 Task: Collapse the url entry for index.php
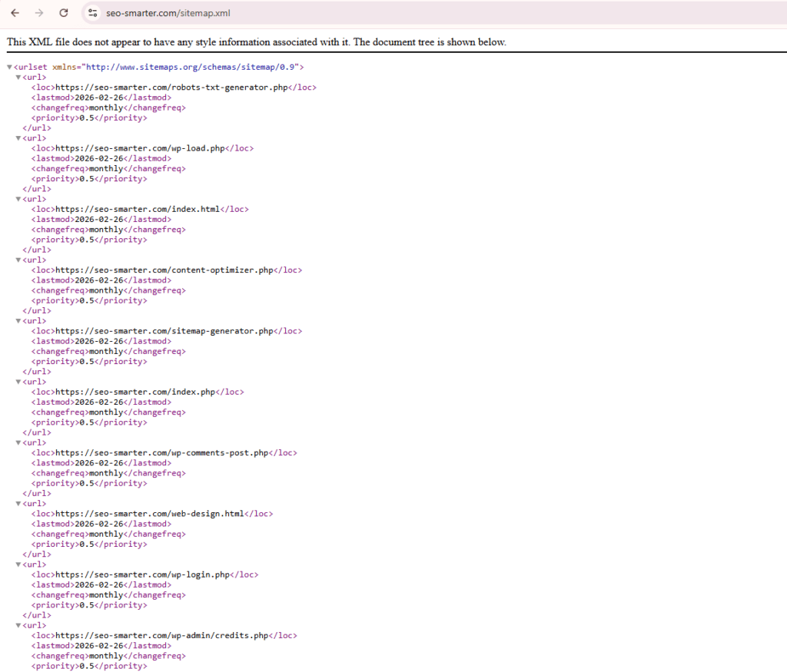18,382
